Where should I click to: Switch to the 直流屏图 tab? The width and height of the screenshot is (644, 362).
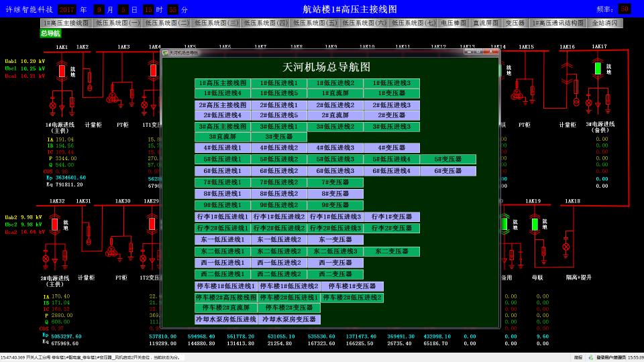(x=485, y=23)
